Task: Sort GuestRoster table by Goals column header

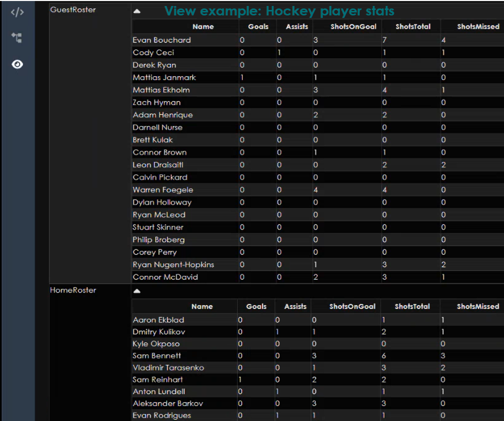Action: tap(258, 27)
